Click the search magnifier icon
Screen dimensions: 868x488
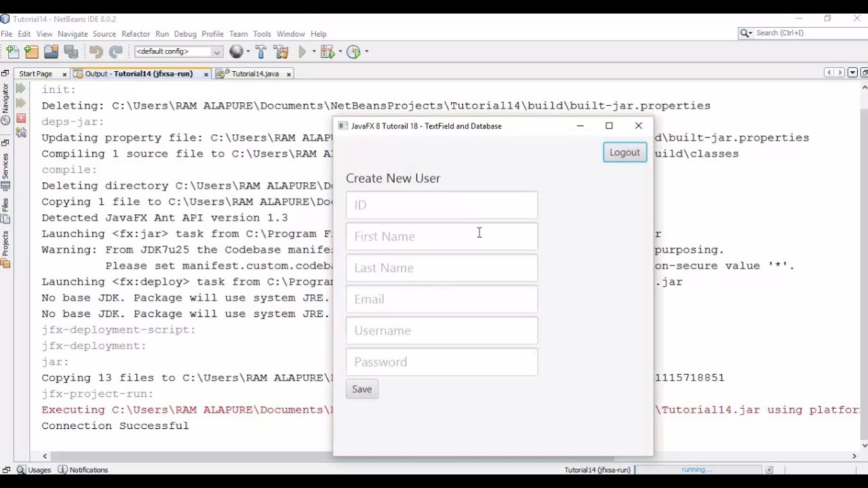pos(745,33)
